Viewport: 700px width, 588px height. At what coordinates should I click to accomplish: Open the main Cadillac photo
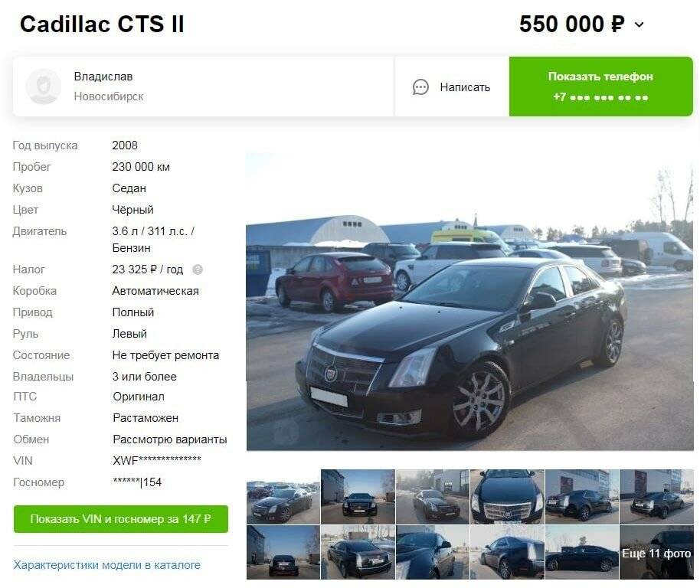click(x=469, y=302)
